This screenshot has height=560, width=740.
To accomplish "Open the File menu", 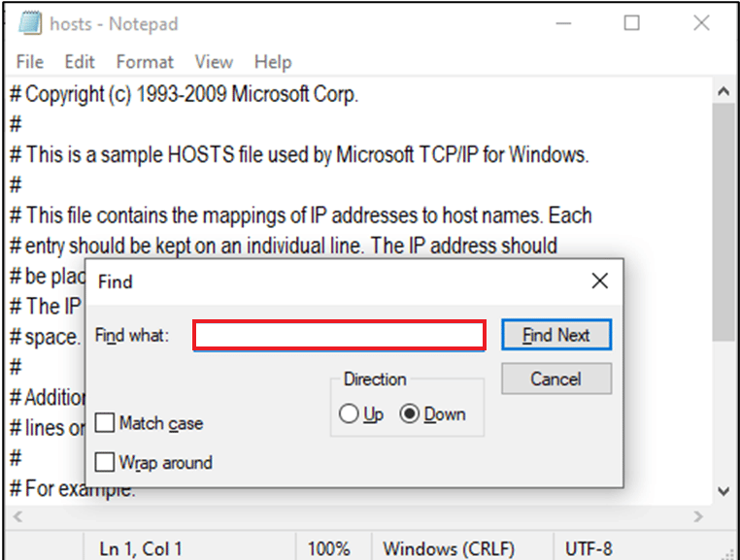I will (x=30, y=62).
